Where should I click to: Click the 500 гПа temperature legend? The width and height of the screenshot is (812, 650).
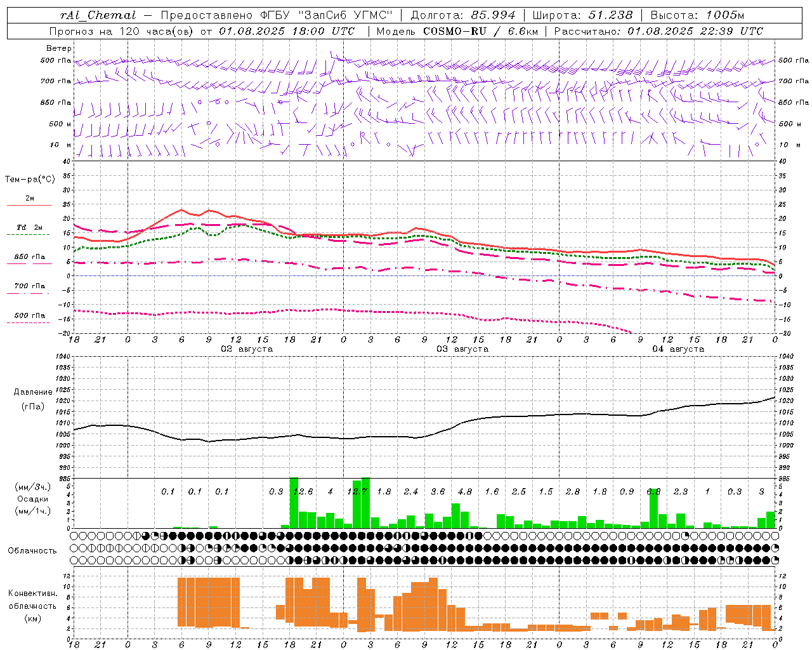[30, 317]
